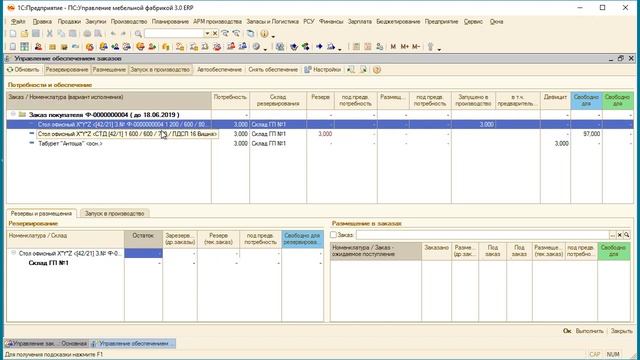Click the Потребность column header
The height and width of the screenshot is (360, 640).
(x=230, y=100)
